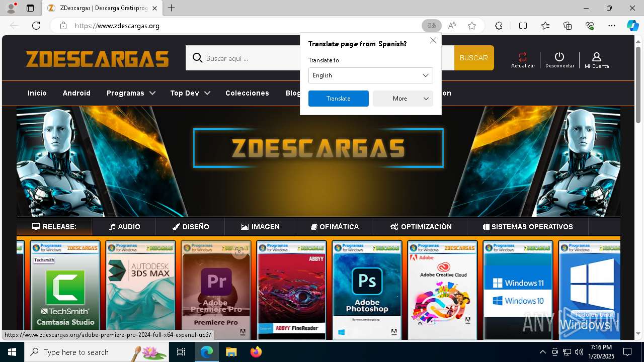The height and width of the screenshot is (362, 644).
Task: Open Autodesk 3DS MAX thumbnail
Action: [141, 290]
